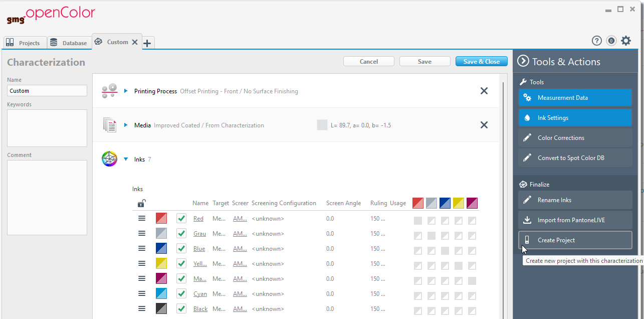The width and height of the screenshot is (644, 319).
Task: Switch to the Projects tab
Action: [x=25, y=42]
